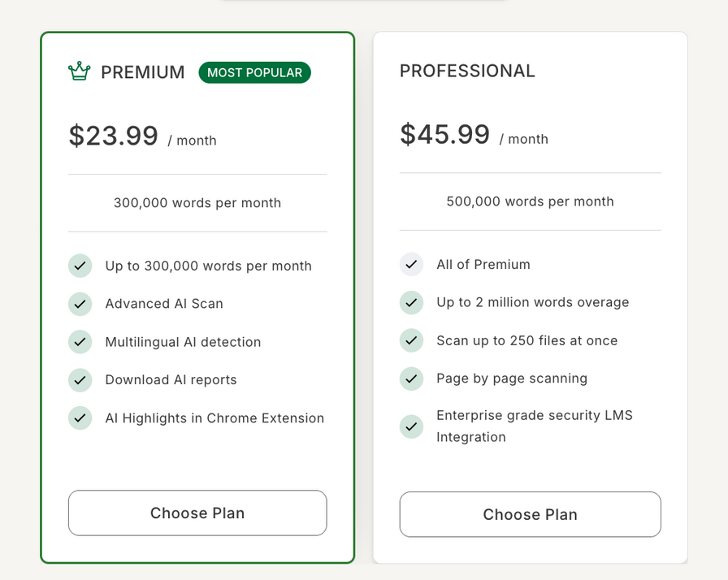Click checkmark beside Up to 2 million words overage
The width and height of the screenshot is (728, 580).
[x=411, y=302]
